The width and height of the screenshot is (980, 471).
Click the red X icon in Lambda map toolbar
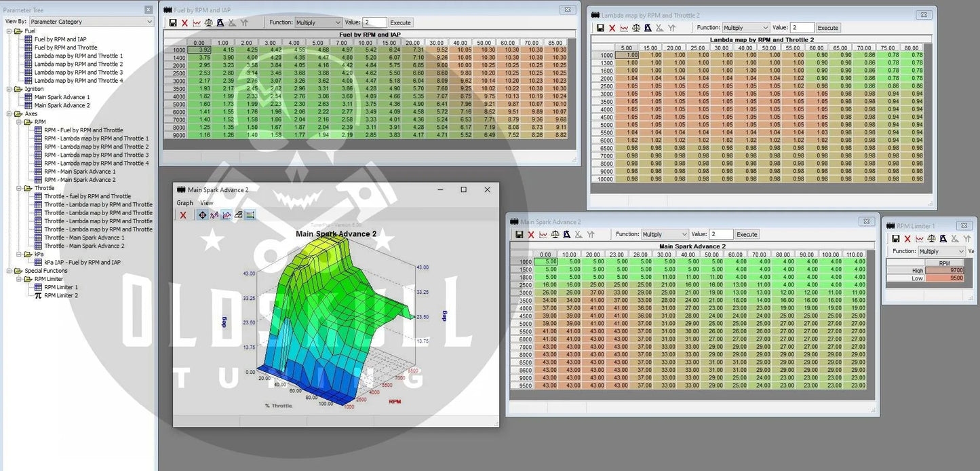[x=612, y=28]
